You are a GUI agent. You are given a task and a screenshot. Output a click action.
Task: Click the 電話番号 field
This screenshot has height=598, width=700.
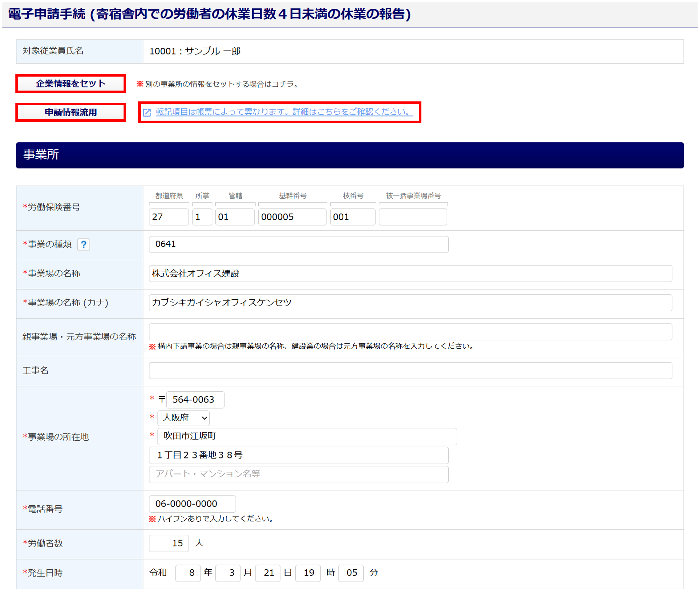pyautogui.click(x=192, y=504)
